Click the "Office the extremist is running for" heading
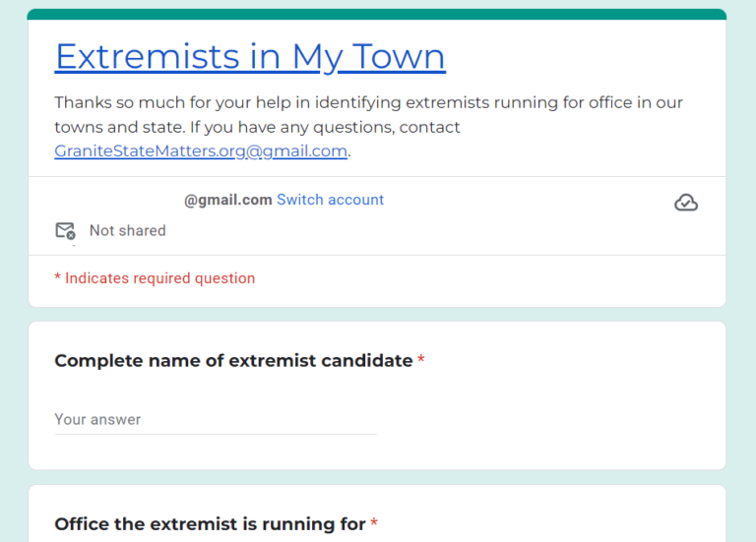This screenshot has width=756, height=542. (x=210, y=524)
